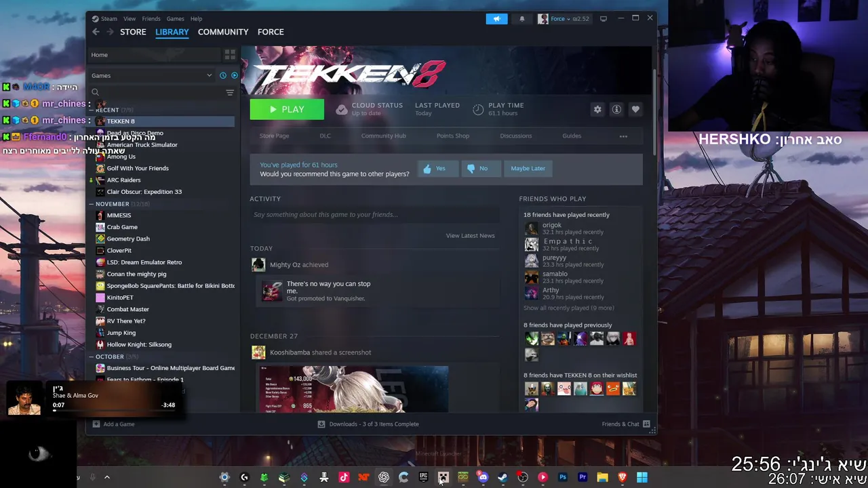The height and width of the screenshot is (488, 868).
Task: Click the library search magnifier icon
Action: click(x=96, y=92)
